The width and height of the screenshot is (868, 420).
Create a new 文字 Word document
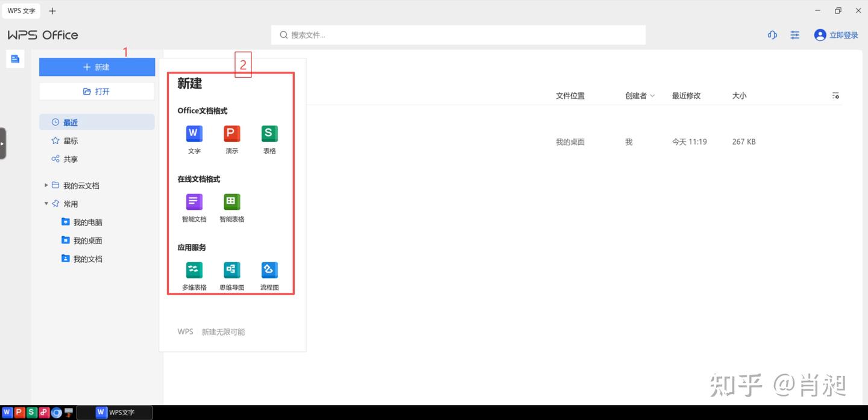(194, 139)
